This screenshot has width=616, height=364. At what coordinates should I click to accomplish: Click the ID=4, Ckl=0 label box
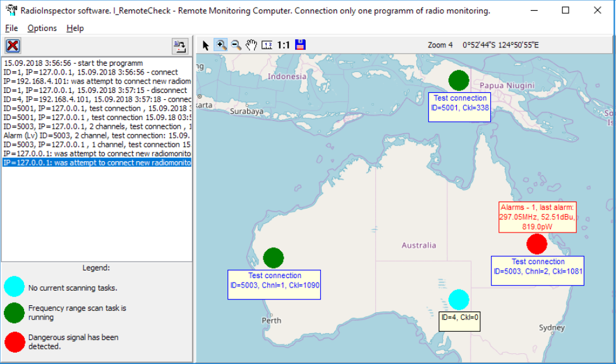460,322
